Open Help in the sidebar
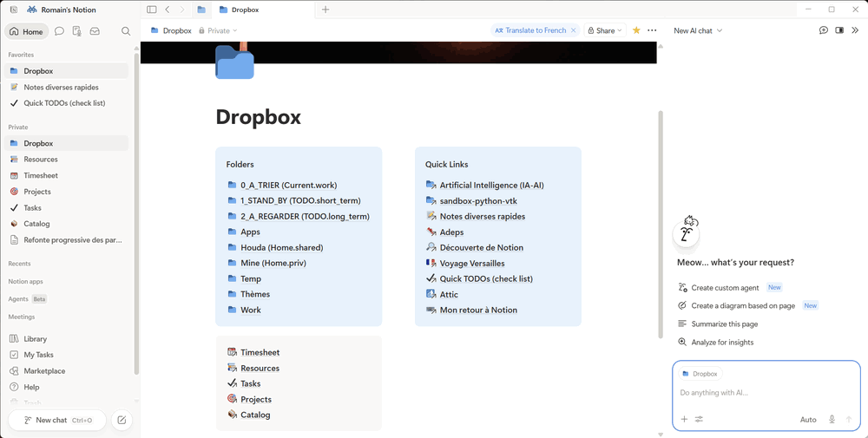The width and height of the screenshot is (868, 438). click(67, 387)
